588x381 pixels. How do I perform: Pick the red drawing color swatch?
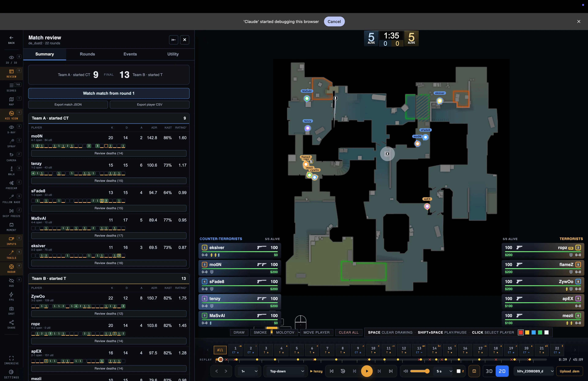click(x=521, y=333)
